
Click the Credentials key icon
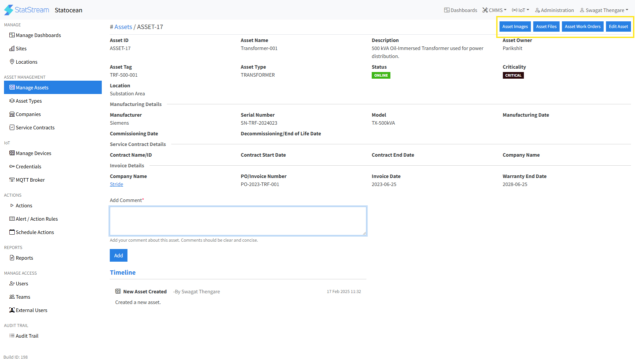point(12,166)
